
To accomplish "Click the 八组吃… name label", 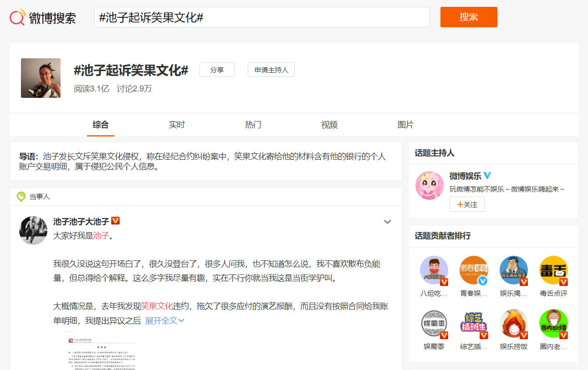I will (x=434, y=294).
